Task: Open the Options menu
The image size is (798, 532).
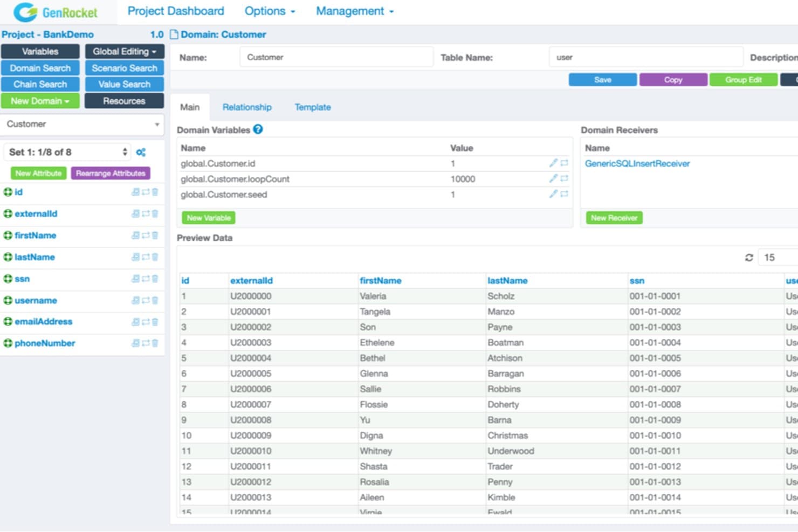Action: pyautogui.click(x=270, y=11)
